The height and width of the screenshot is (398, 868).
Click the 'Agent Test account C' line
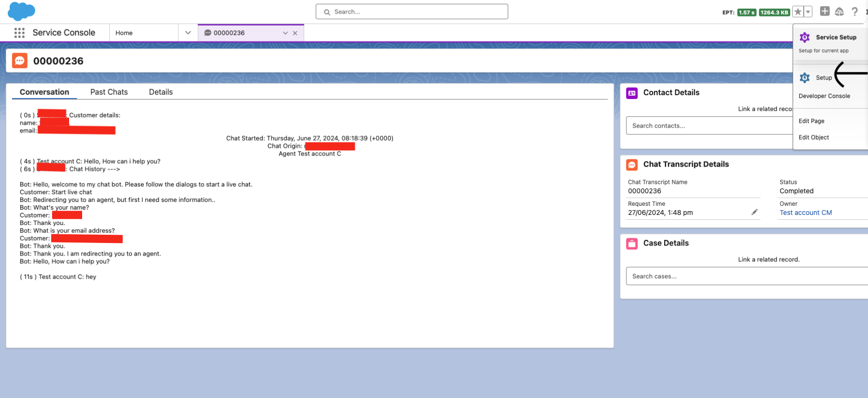(x=310, y=154)
